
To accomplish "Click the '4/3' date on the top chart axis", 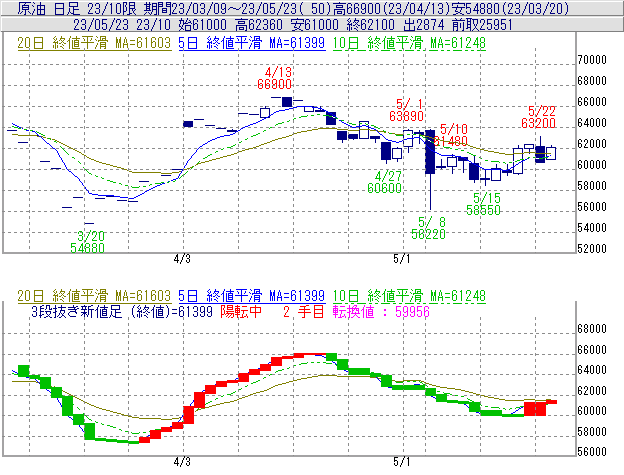I will 182,259.
